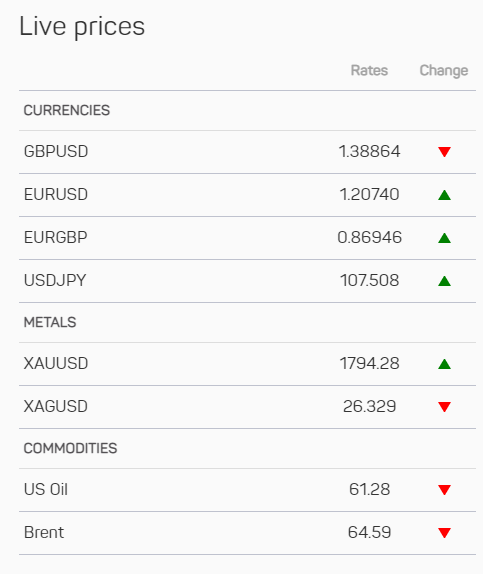This screenshot has height=574, width=483.
Task: Open the XAGUSD silver instrument
Action: click(x=56, y=406)
